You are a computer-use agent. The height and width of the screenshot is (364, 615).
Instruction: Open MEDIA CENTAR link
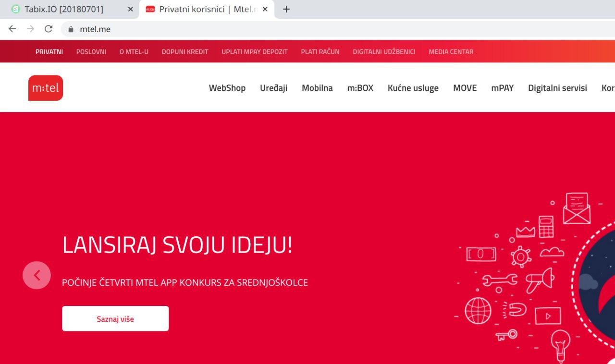tap(451, 52)
